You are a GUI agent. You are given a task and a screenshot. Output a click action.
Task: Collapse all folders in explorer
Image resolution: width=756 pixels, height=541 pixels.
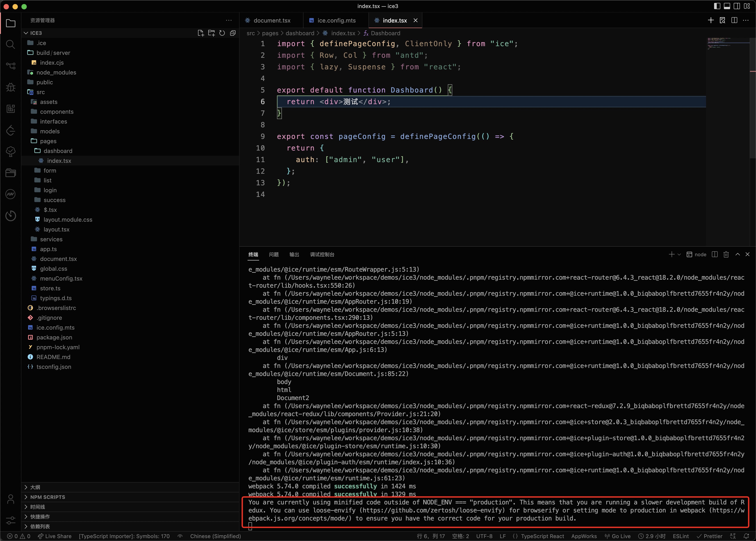(x=233, y=33)
